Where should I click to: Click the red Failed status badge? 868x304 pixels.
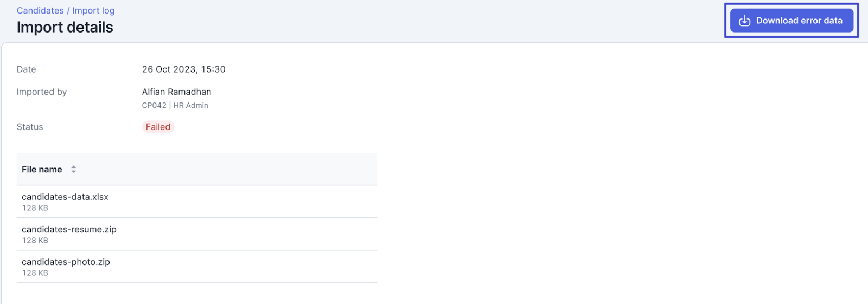click(158, 127)
